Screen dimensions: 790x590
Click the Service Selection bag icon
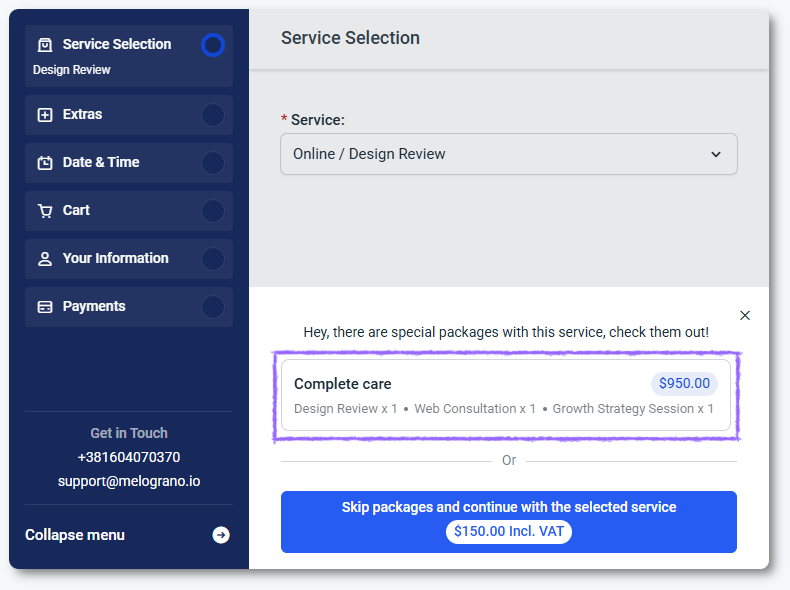[x=44, y=45]
